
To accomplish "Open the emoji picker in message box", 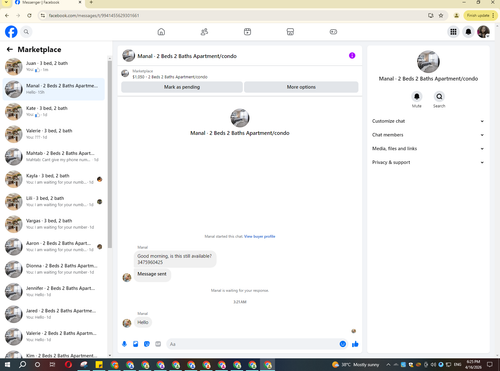I will pos(342,344).
